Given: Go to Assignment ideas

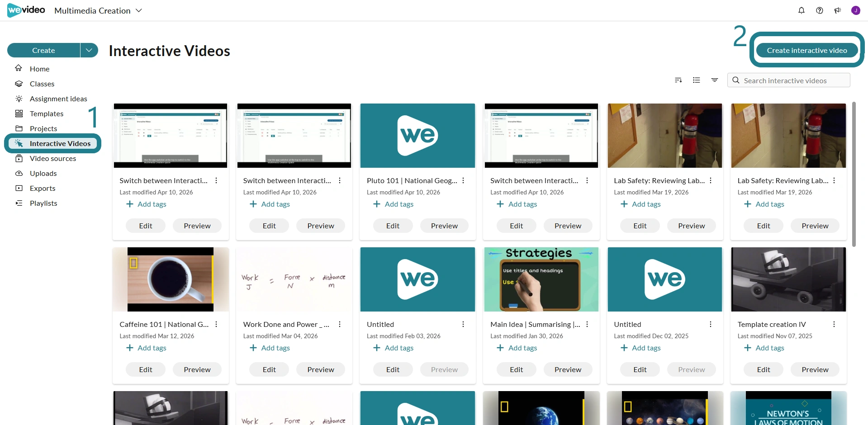Looking at the screenshot, I should click(58, 99).
